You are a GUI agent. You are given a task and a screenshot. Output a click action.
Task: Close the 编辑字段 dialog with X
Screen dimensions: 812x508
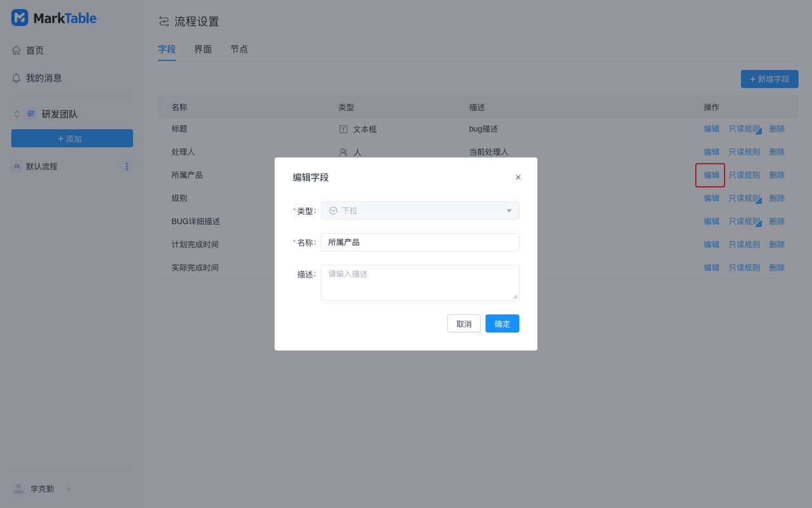(x=518, y=177)
